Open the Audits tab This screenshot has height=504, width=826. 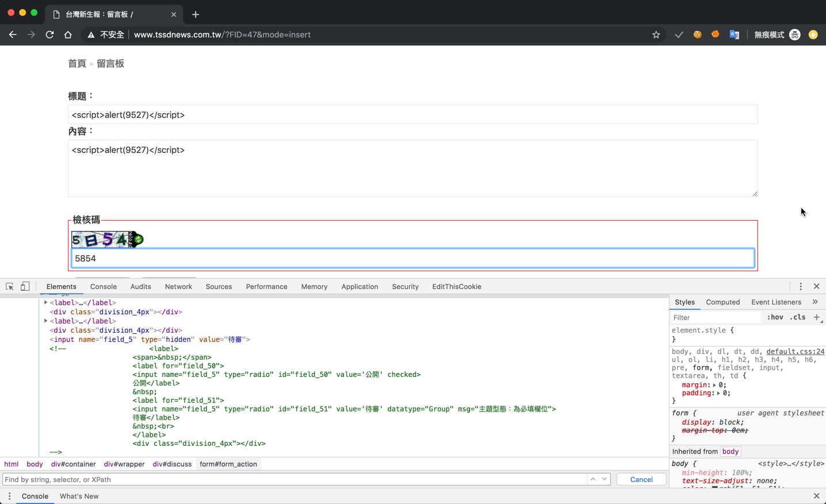point(140,287)
